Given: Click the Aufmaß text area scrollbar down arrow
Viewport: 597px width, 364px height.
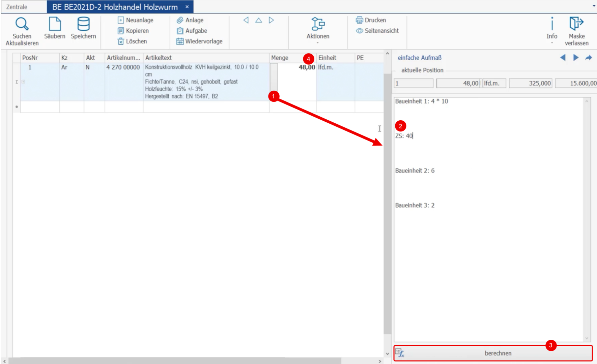Looking at the screenshot, I should [587, 338].
